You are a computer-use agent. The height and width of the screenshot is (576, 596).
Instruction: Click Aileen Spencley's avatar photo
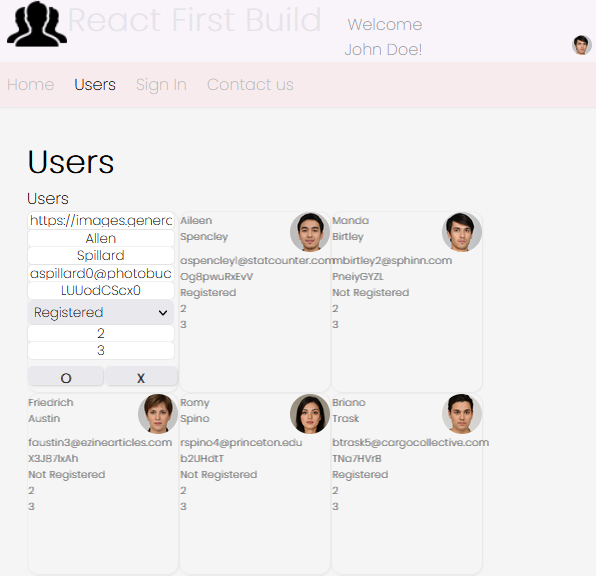pos(310,232)
